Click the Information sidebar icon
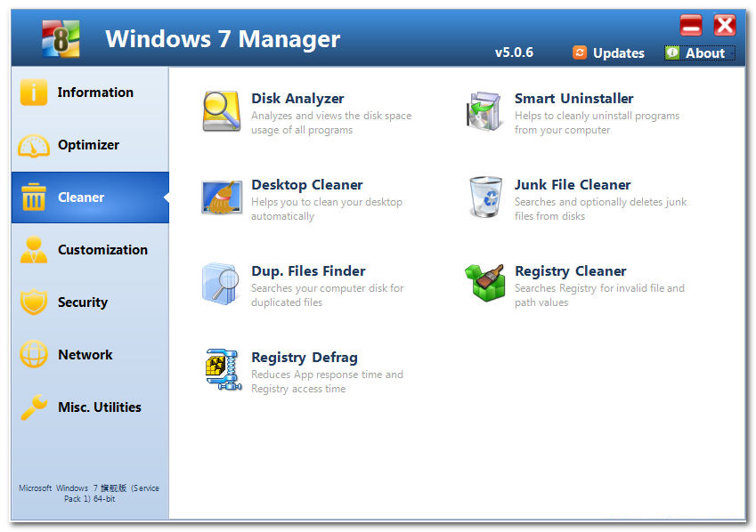 coord(33,92)
